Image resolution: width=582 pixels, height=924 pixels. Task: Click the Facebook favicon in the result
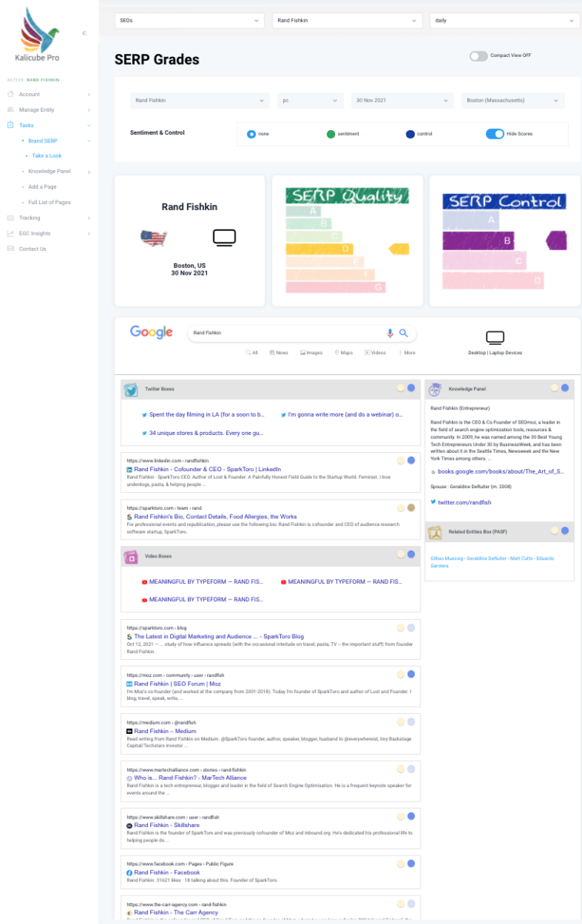pos(129,872)
